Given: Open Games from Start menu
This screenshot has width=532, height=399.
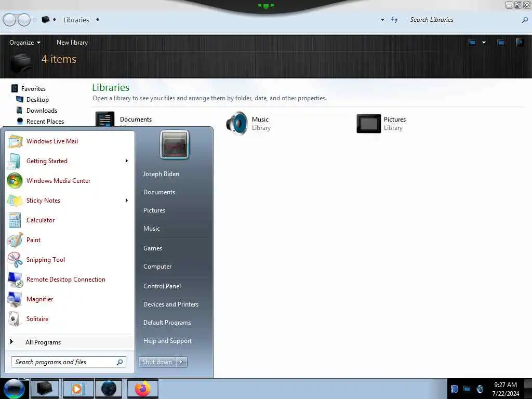Looking at the screenshot, I should point(153,248).
